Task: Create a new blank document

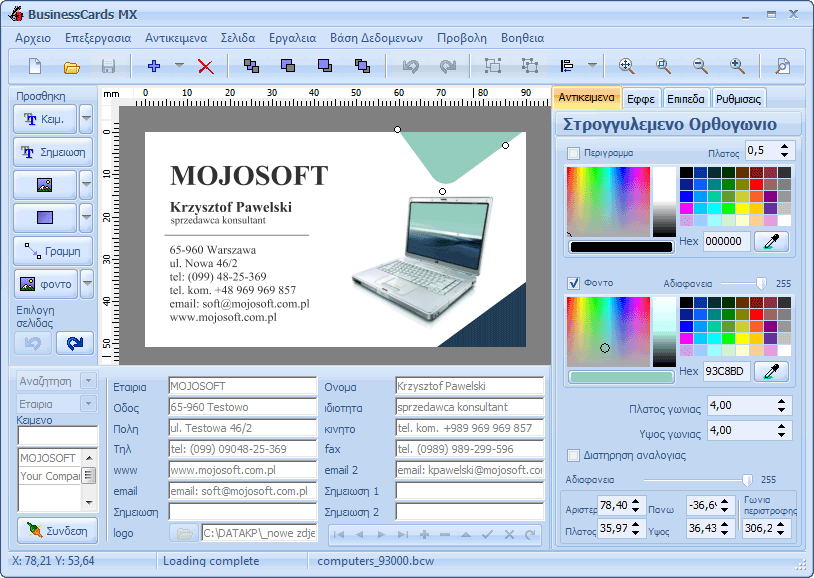Action: coord(35,66)
